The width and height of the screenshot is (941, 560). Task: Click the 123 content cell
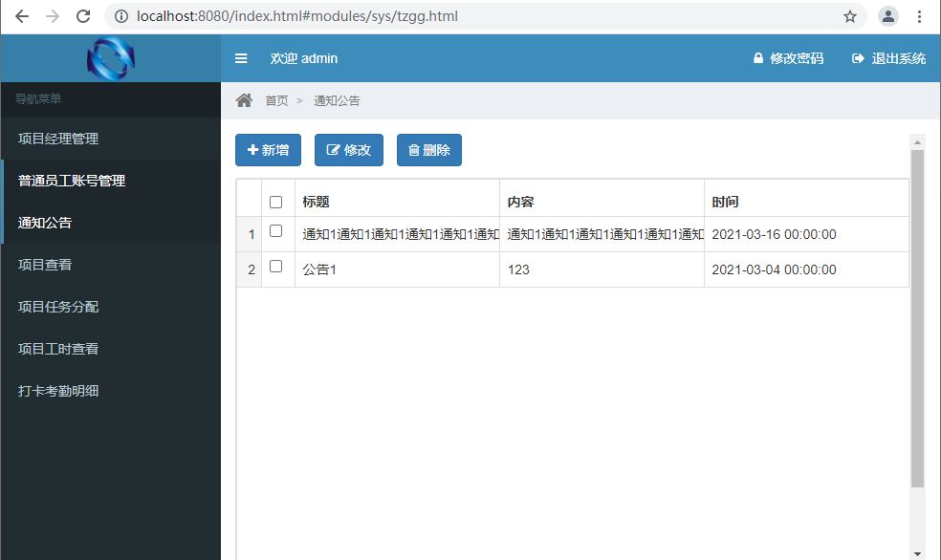pyautogui.click(x=602, y=269)
